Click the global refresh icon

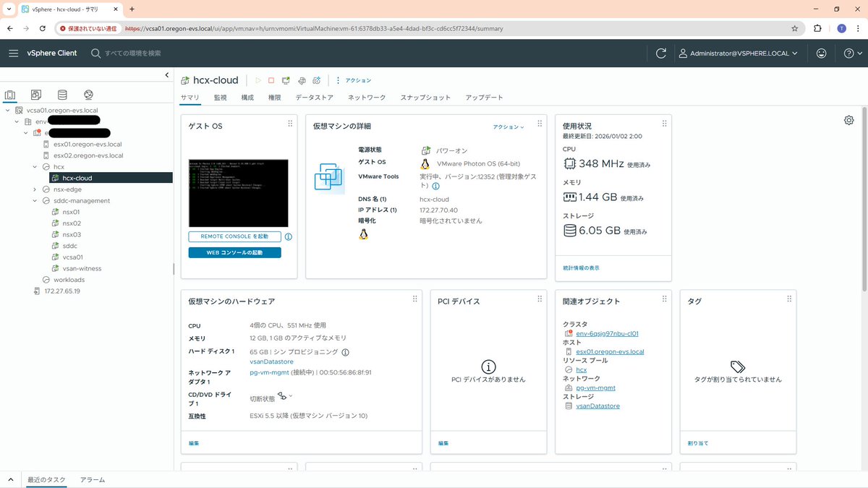[x=660, y=53]
